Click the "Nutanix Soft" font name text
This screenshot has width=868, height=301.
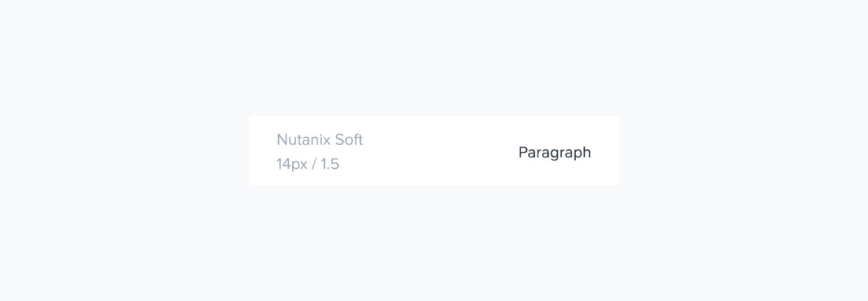point(319,140)
